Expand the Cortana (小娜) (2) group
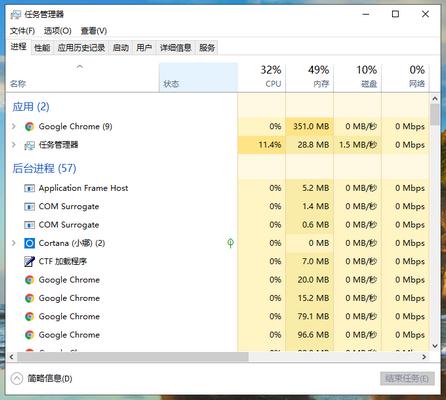446x400 pixels. click(x=14, y=243)
